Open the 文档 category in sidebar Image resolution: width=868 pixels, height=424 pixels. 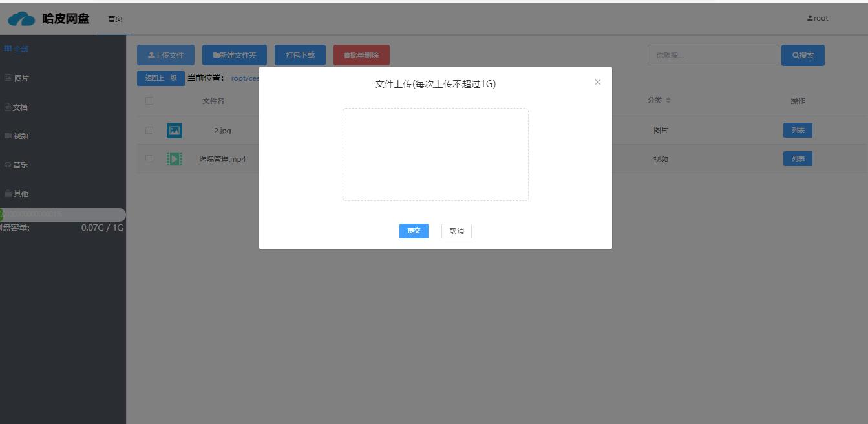17,107
